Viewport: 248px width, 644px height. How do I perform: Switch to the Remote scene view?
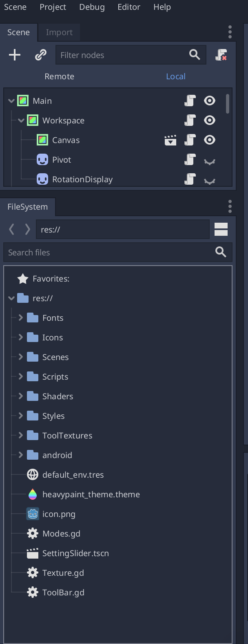59,76
